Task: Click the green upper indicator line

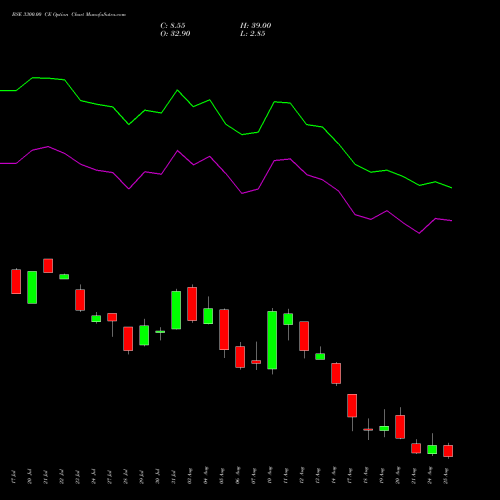Action: pyautogui.click(x=225, y=124)
